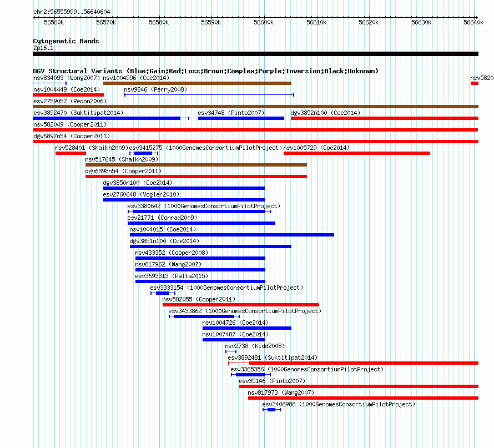Click the partially visible nsv5820 label

(482, 78)
